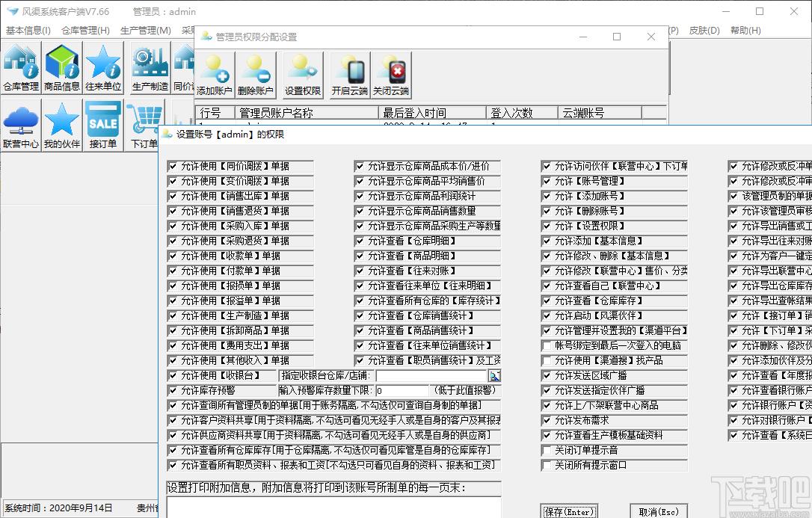This screenshot has height=518, width=812.
Task: Toggle 允许库存预警 checkbox
Action: [173, 391]
